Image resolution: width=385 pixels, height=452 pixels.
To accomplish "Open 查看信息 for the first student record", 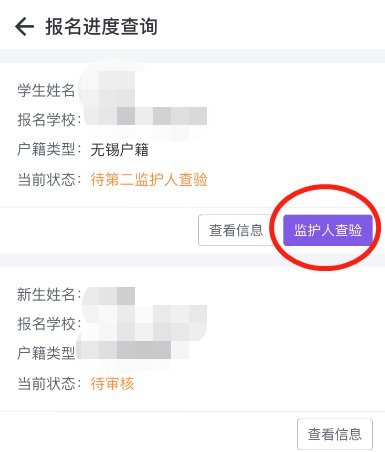I will 236,230.
